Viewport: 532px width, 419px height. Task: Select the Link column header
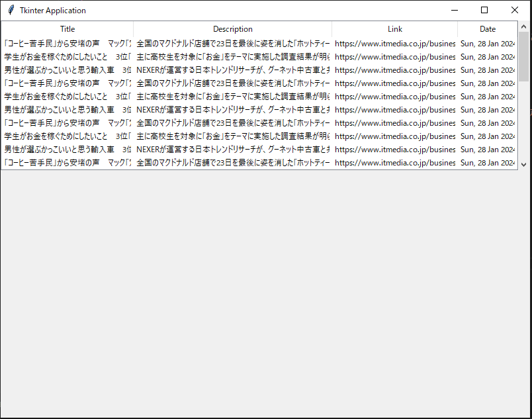(x=395, y=29)
